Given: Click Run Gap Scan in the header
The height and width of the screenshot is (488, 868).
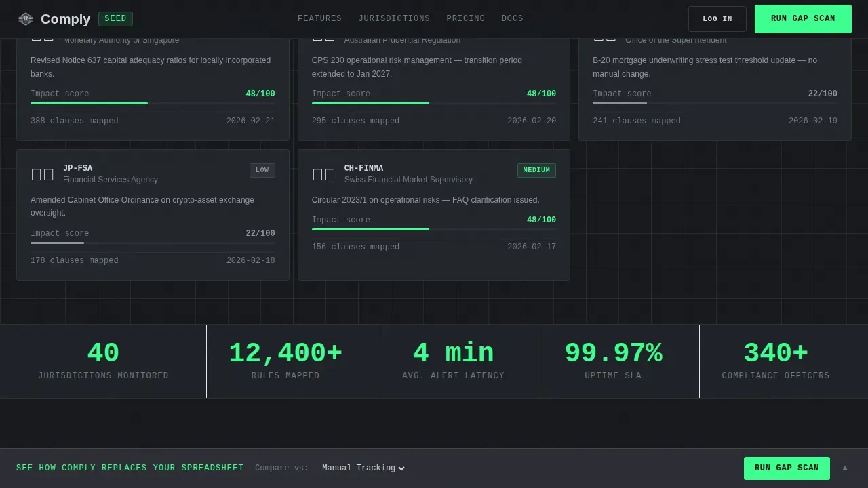Looking at the screenshot, I should [803, 19].
